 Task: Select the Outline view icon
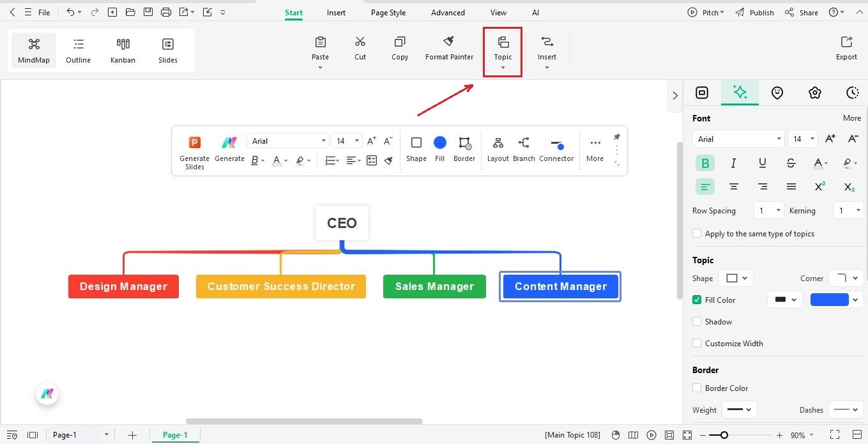click(x=78, y=50)
